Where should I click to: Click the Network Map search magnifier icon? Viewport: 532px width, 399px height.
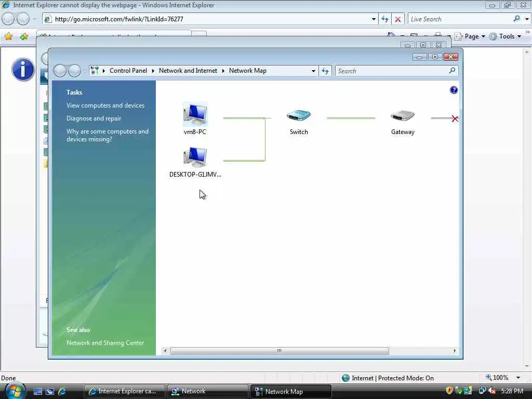tap(452, 71)
